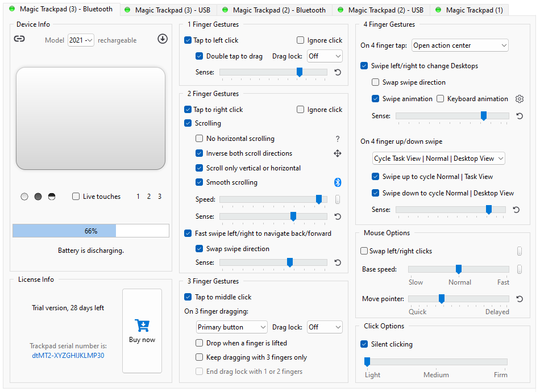Enable Live touches
The height and width of the screenshot is (392, 540).
point(76,196)
